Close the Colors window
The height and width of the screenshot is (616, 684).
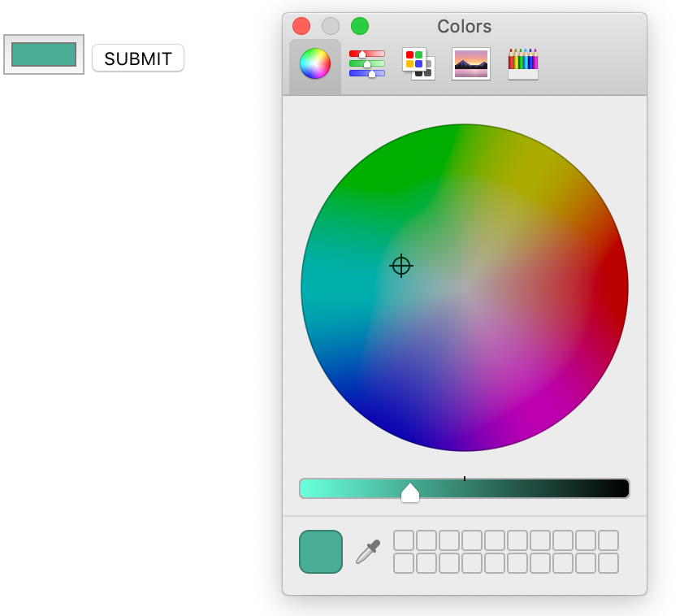pyautogui.click(x=301, y=26)
